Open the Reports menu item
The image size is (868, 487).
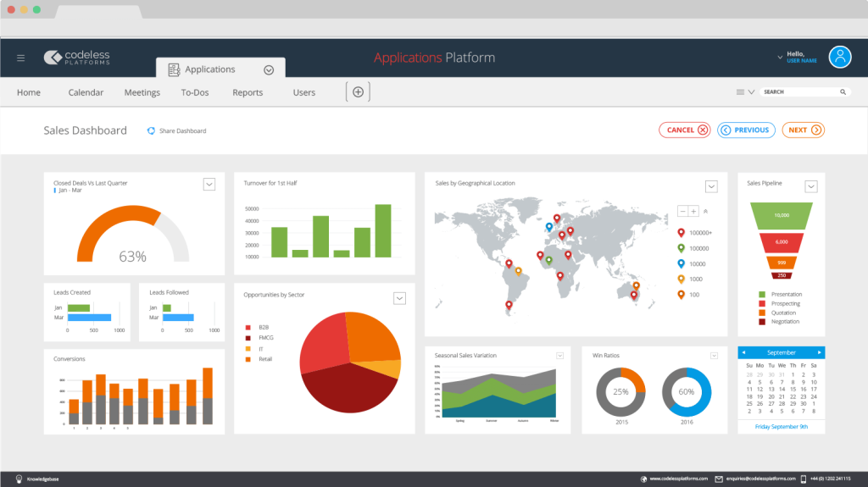(x=248, y=92)
